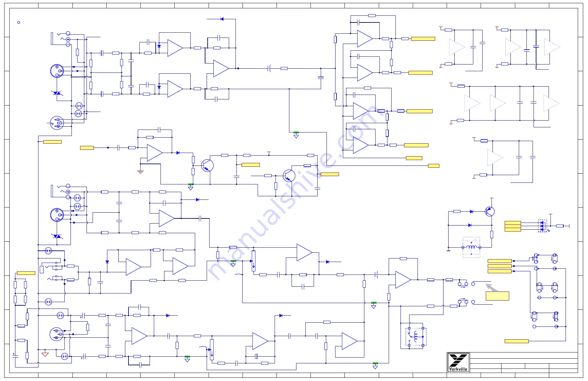Select the gray callout arrow near output jacks
This screenshot has width=588, height=381.
492,287
